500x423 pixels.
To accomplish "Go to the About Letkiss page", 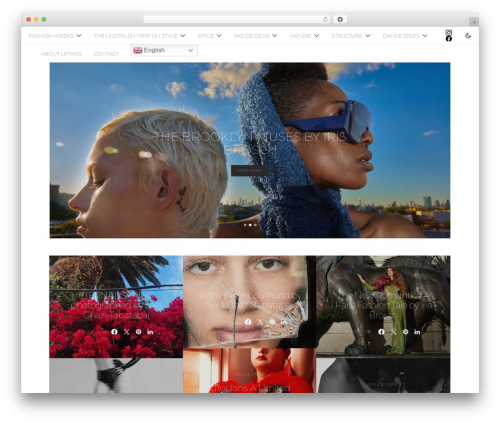I will point(61,54).
